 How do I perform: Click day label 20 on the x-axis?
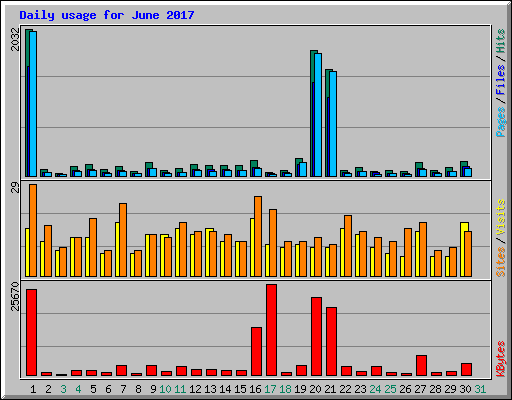pos(315,389)
